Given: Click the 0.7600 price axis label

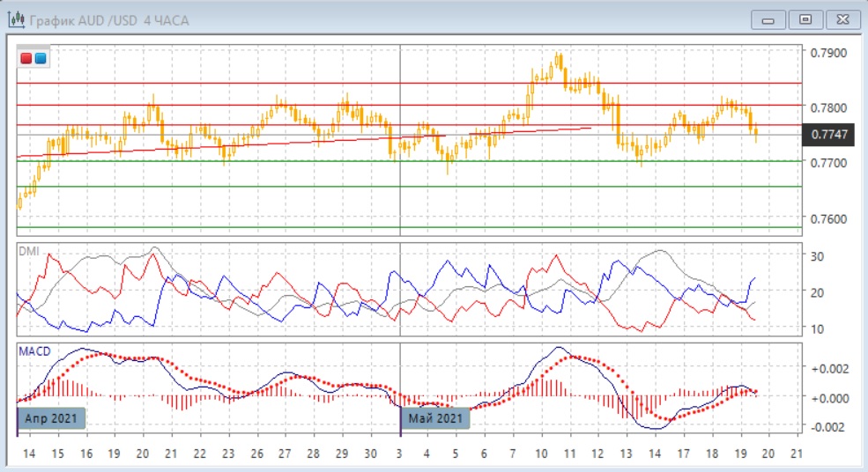Looking at the screenshot, I should coord(828,218).
